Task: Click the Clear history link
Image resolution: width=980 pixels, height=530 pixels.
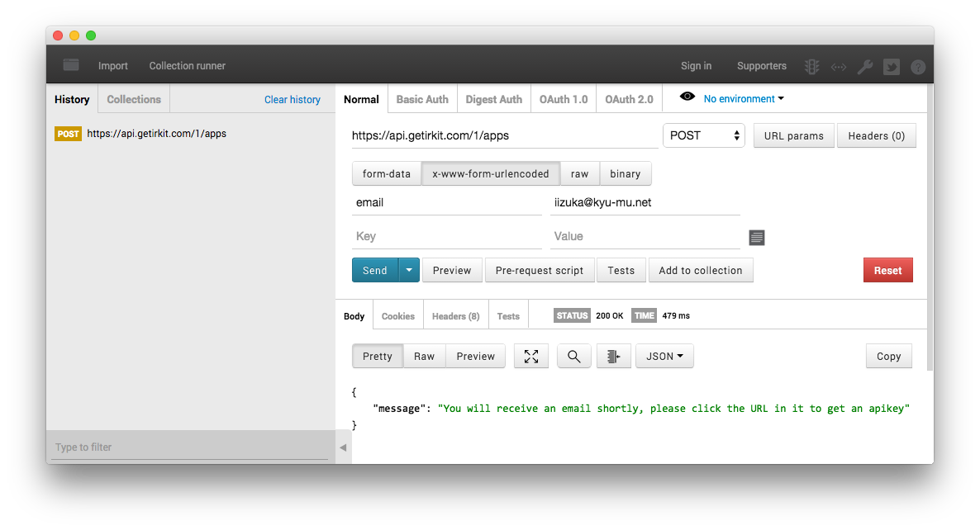Action: tap(293, 99)
